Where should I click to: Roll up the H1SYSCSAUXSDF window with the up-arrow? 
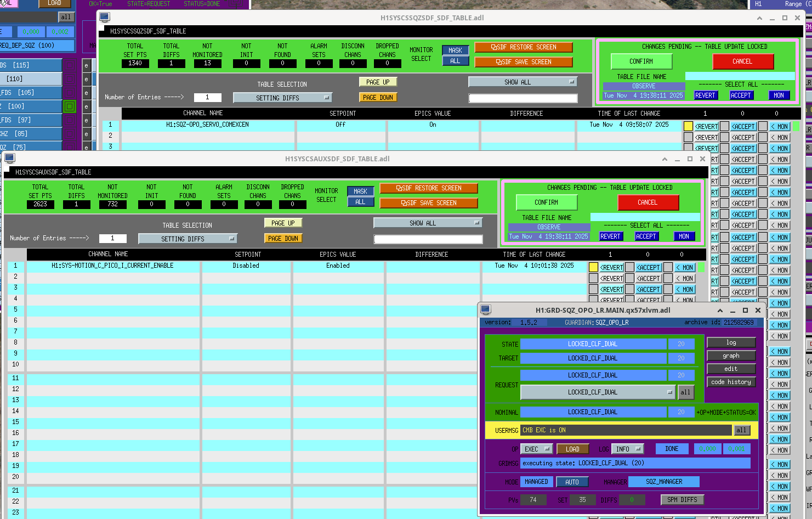click(x=665, y=159)
